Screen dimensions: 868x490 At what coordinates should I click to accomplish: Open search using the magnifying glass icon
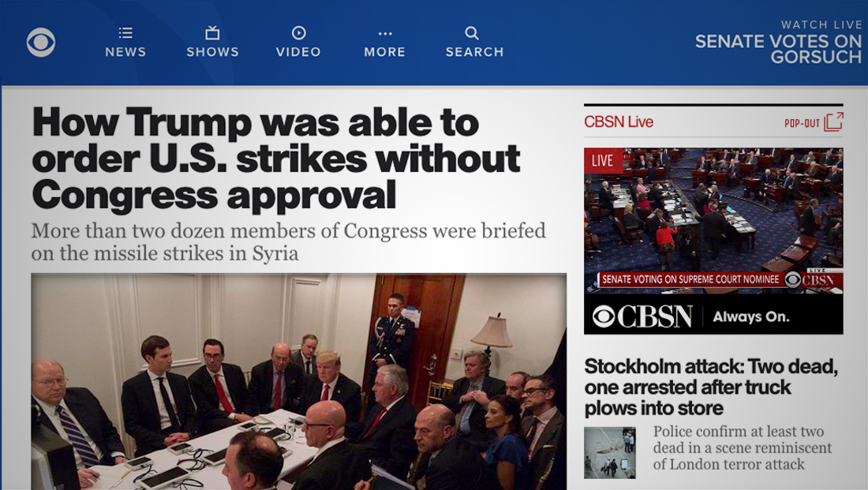[472, 33]
